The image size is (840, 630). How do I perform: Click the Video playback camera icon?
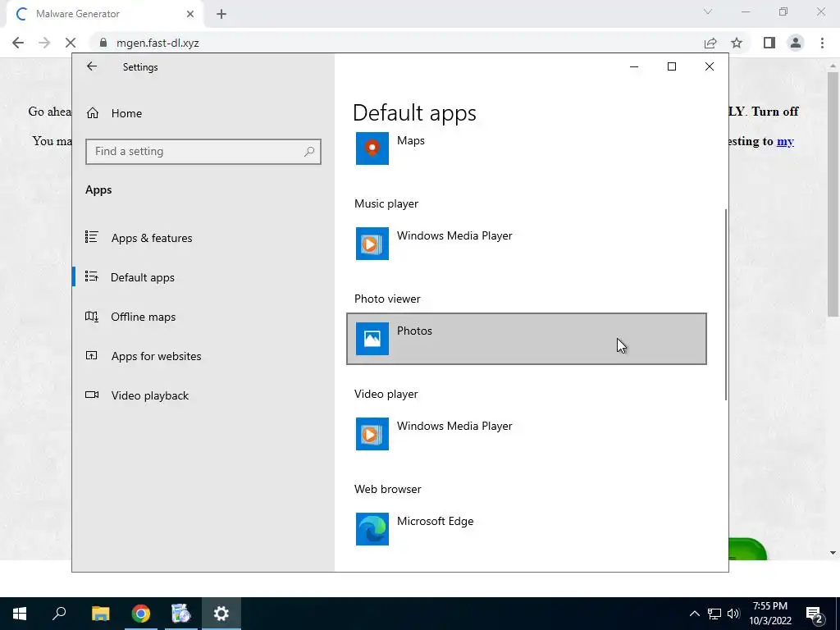pyautogui.click(x=92, y=395)
